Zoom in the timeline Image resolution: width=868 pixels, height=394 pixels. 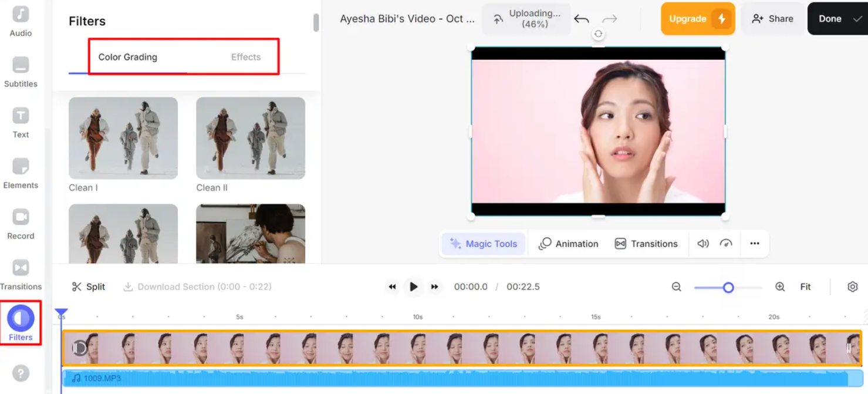780,287
